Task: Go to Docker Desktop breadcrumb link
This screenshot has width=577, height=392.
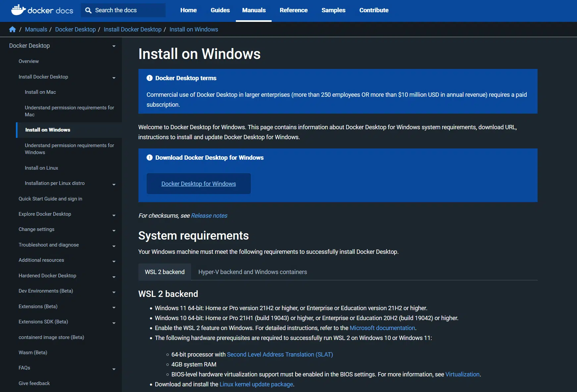Action: [x=76, y=29]
